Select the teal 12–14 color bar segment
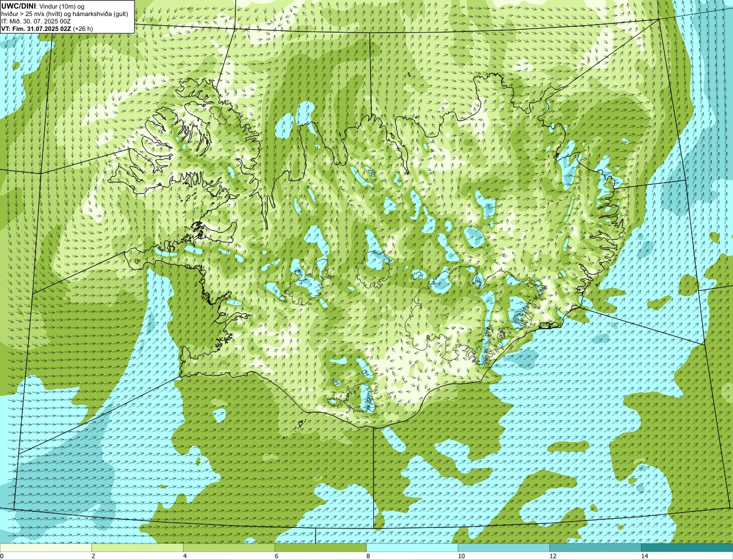Screen dimensions: 733x560 click(x=596, y=547)
